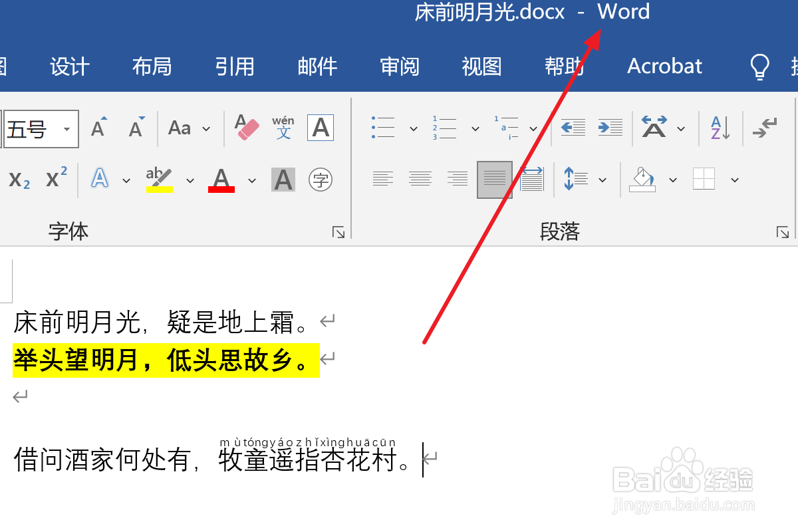The width and height of the screenshot is (798, 532).
Task: Open the font size combo box arrow
Action: [66, 128]
